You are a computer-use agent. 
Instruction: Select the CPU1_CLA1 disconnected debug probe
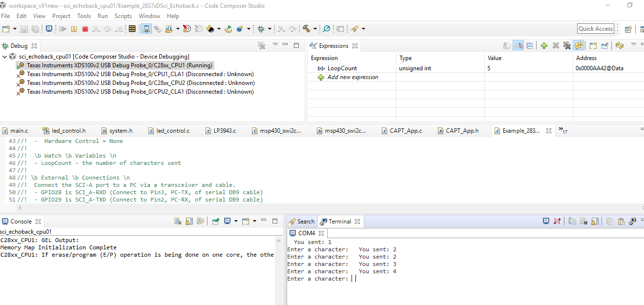[140, 74]
